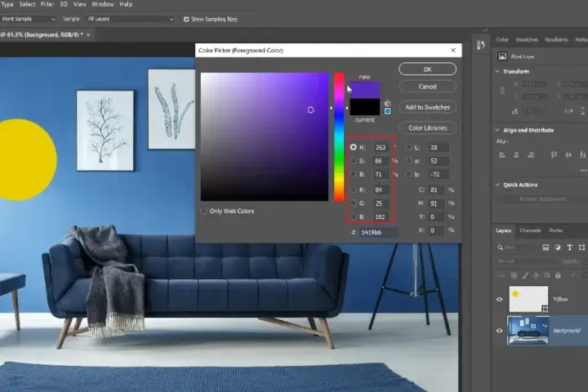Click the out-of-gamut warning icon in Color Picker
Viewport: 588px width, 392px height.
(387, 103)
